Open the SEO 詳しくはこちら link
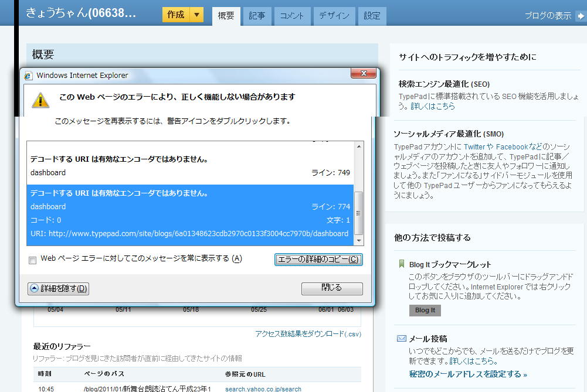 tap(433, 106)
